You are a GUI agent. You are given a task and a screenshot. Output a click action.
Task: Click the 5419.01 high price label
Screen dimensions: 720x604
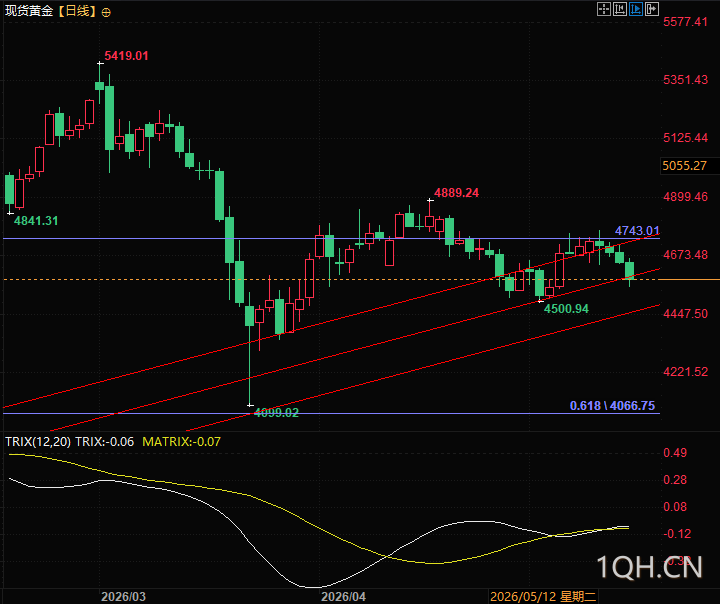point(126,56)
